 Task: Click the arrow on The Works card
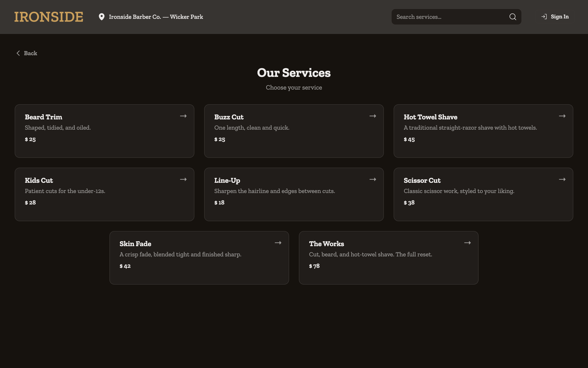[x=467, y=243]
